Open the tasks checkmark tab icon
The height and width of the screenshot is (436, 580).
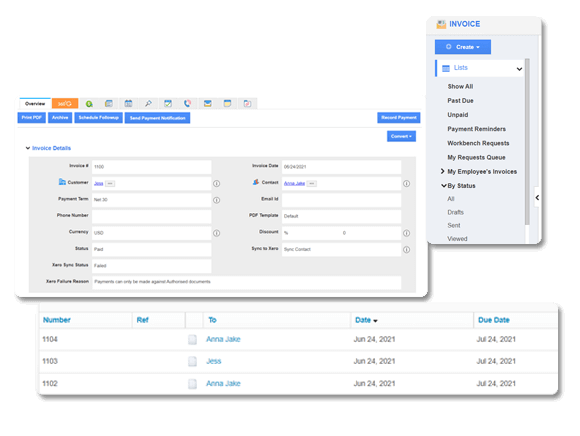pyautogui.click(x=168, y=104)
